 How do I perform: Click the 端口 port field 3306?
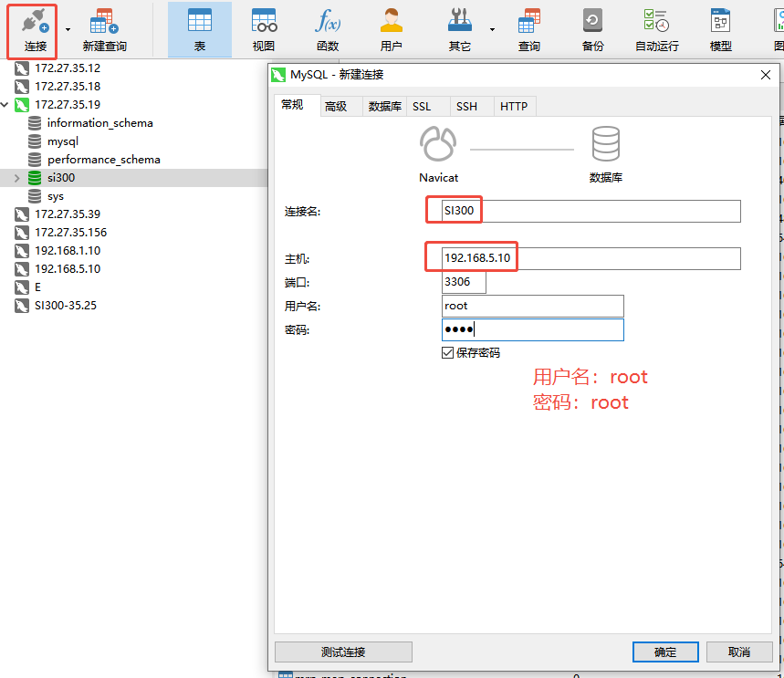click(464, 282)
